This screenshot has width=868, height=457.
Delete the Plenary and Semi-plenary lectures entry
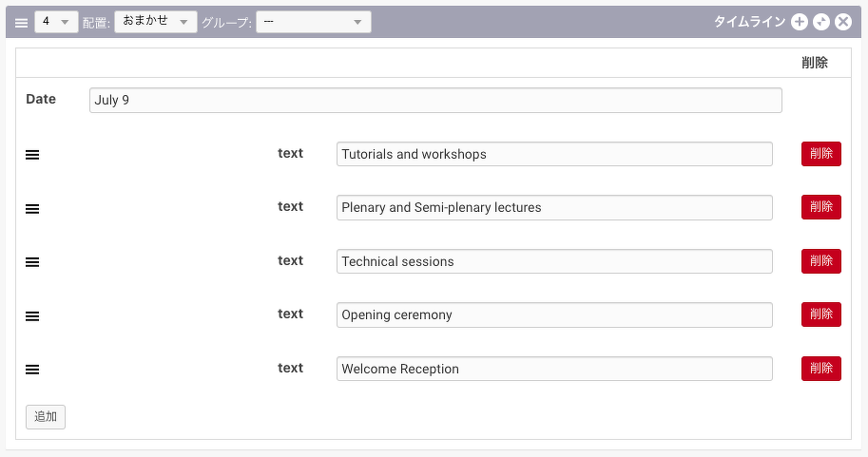point(820,207)
